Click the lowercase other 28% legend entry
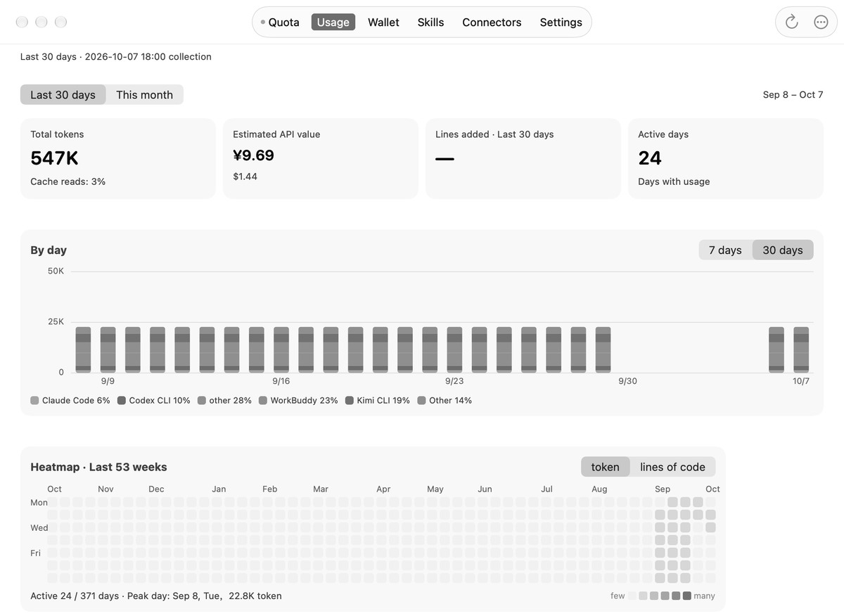844x616 pixels. (224, 400)
